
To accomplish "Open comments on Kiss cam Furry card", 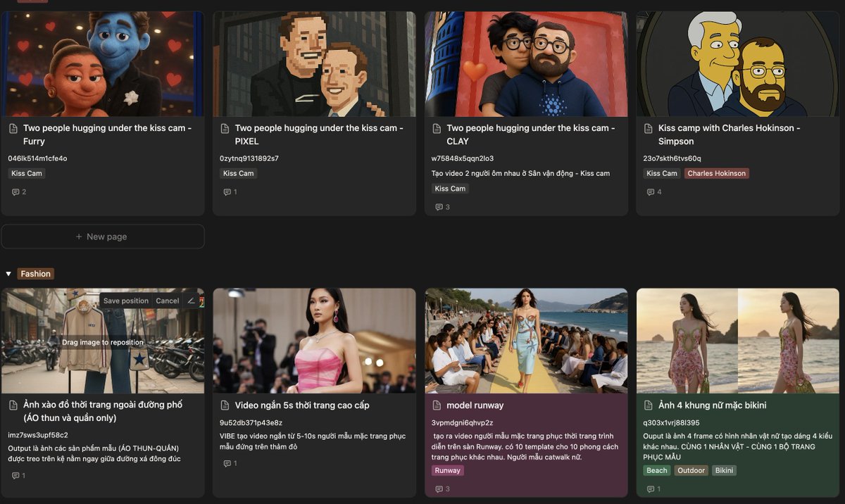I will tap(19, 192).
